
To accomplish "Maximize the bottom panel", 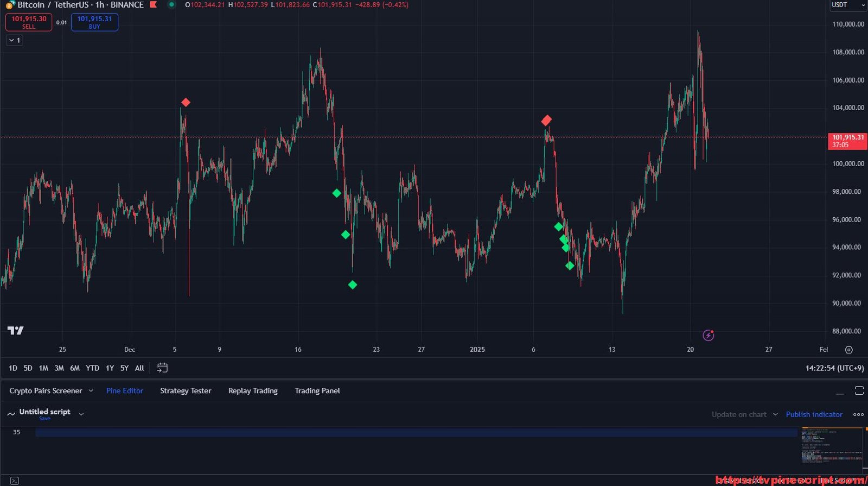I will [x=859, y=391].
